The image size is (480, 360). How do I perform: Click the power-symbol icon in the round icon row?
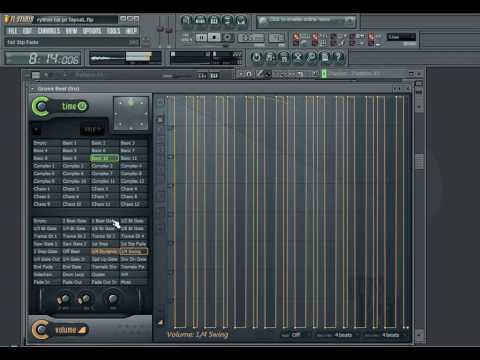(256, 57)
